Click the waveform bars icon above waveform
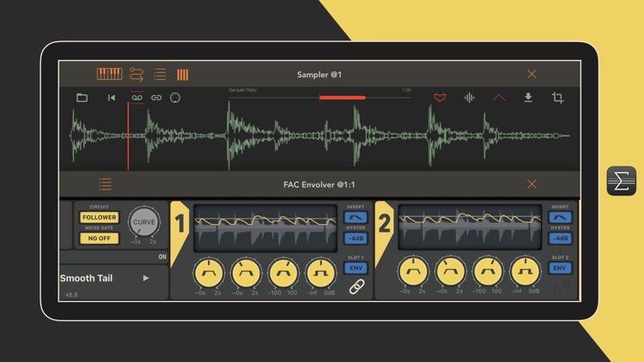This screenshot has height=362, width=644. click(x=469, y=98)
